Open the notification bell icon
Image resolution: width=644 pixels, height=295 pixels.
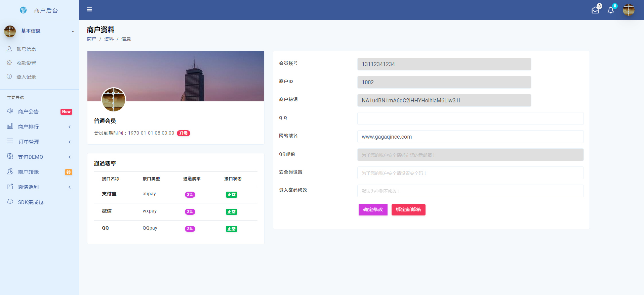pyautogui.click(x=610, y=10)
